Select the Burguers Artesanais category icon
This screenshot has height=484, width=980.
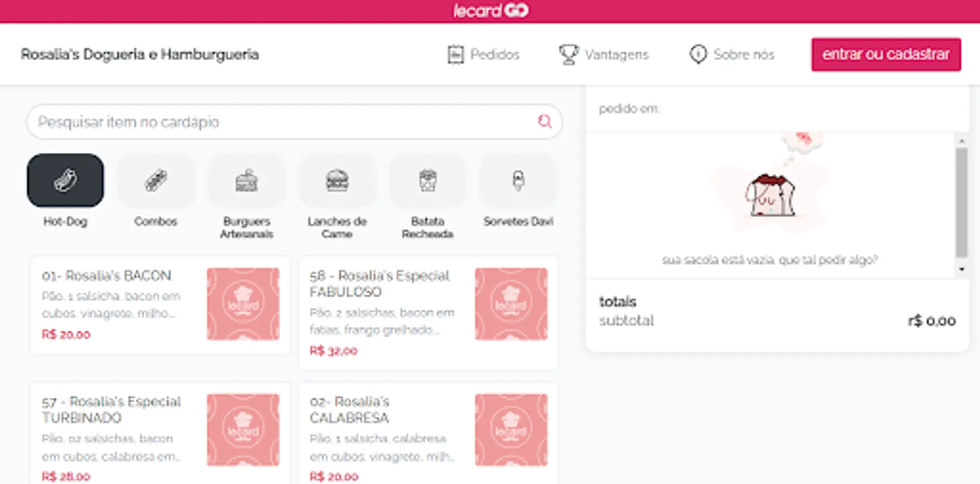click(x=246, y=181)
